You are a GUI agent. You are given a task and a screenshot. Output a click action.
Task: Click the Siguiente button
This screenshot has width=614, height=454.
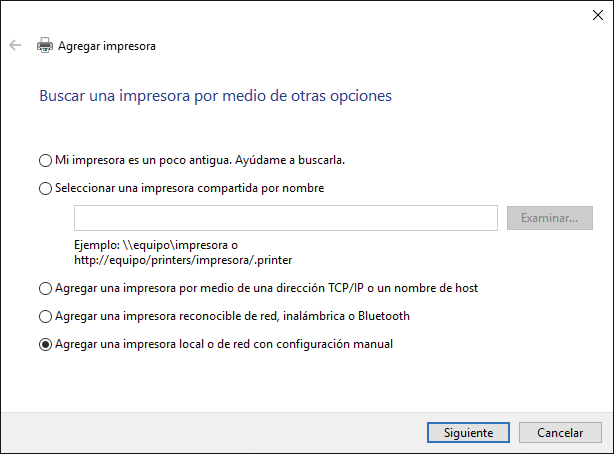[x=461, y=433]
